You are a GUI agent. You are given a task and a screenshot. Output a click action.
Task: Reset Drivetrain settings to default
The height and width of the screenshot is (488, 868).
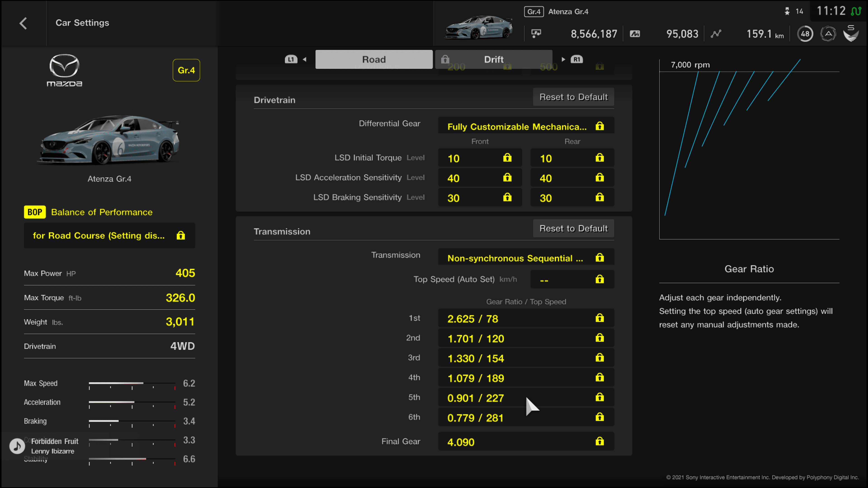pos(573,97)
